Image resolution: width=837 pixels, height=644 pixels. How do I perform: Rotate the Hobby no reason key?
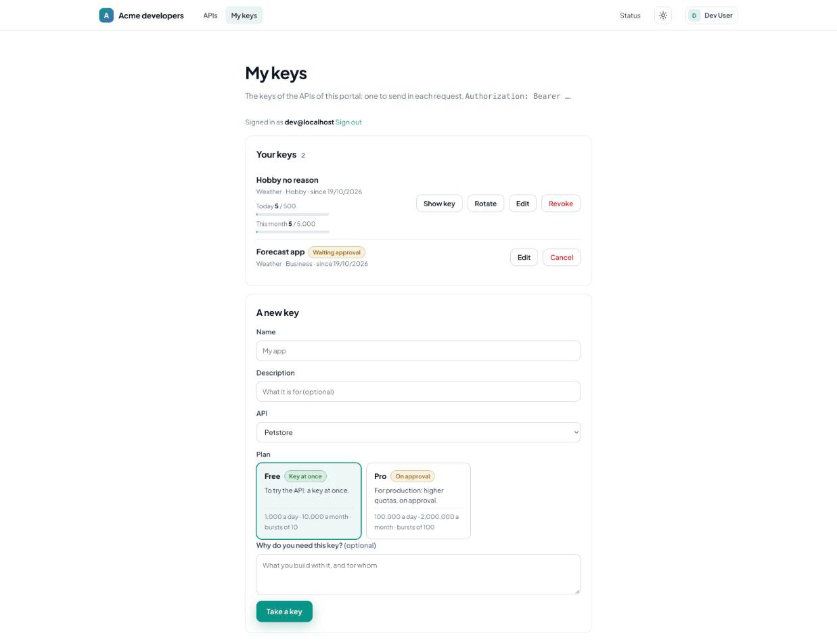[486, 204]
